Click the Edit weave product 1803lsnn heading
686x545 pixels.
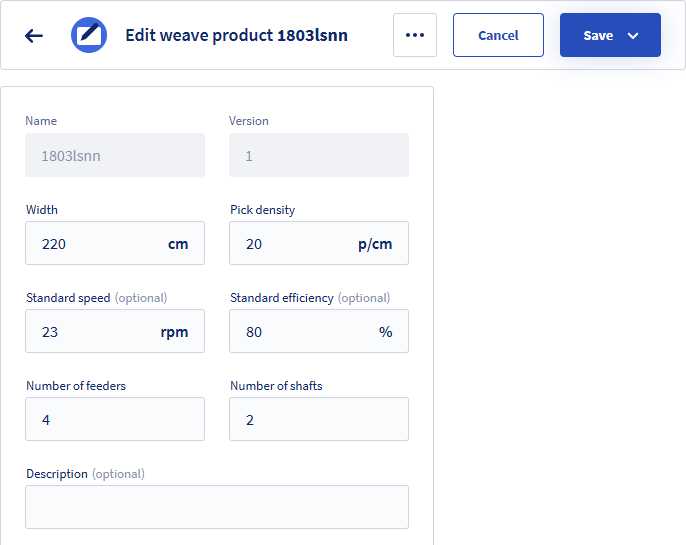point(237,35)
